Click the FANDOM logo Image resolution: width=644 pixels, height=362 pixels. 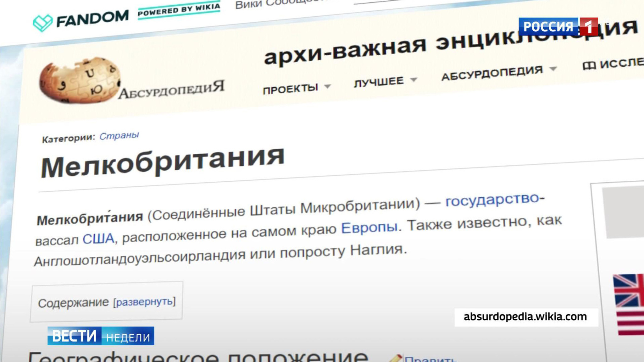point(81,21)
